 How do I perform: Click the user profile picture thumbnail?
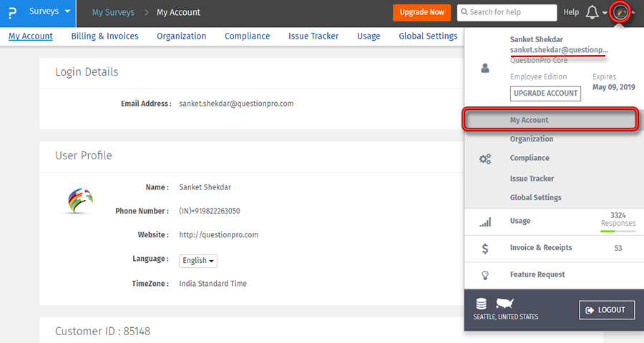(x=80, y=201)
